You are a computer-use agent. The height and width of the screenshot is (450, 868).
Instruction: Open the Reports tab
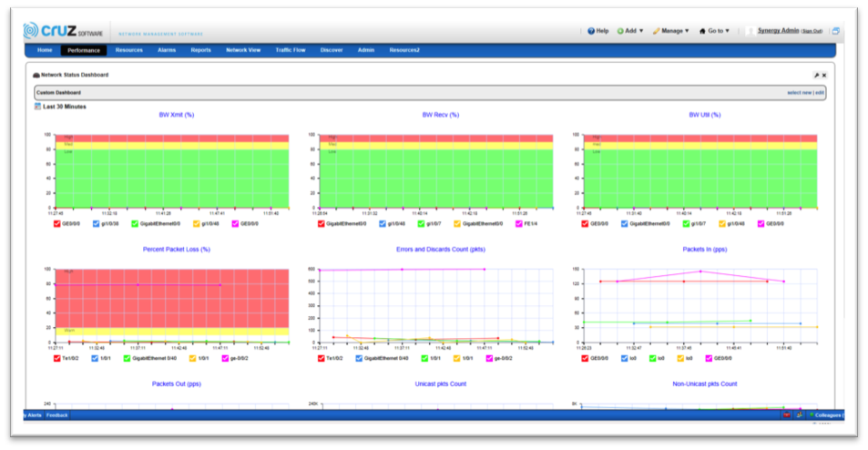click(x=201, y=50)
